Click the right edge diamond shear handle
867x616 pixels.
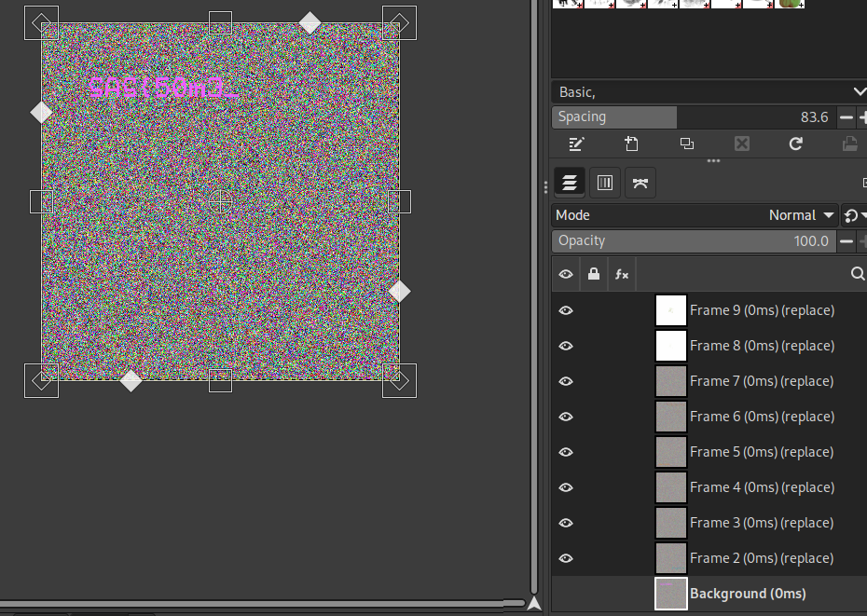[399, 292]
